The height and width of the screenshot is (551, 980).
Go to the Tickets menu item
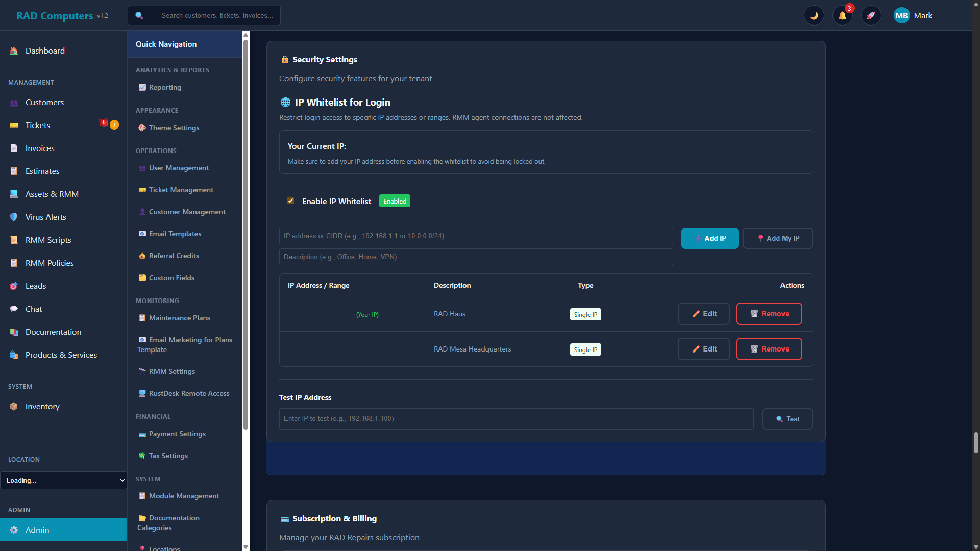[x=37, y=125]
